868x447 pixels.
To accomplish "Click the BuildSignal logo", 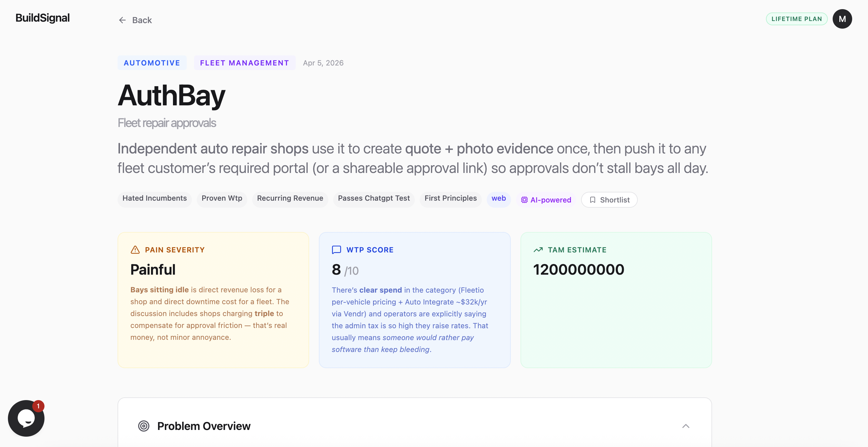I will (42, 18).
